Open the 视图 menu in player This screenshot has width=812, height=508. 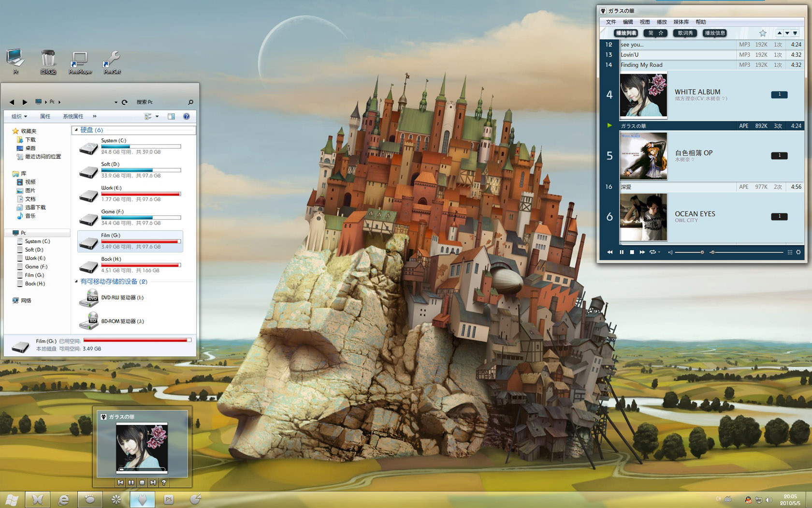(x=645, y=22)
